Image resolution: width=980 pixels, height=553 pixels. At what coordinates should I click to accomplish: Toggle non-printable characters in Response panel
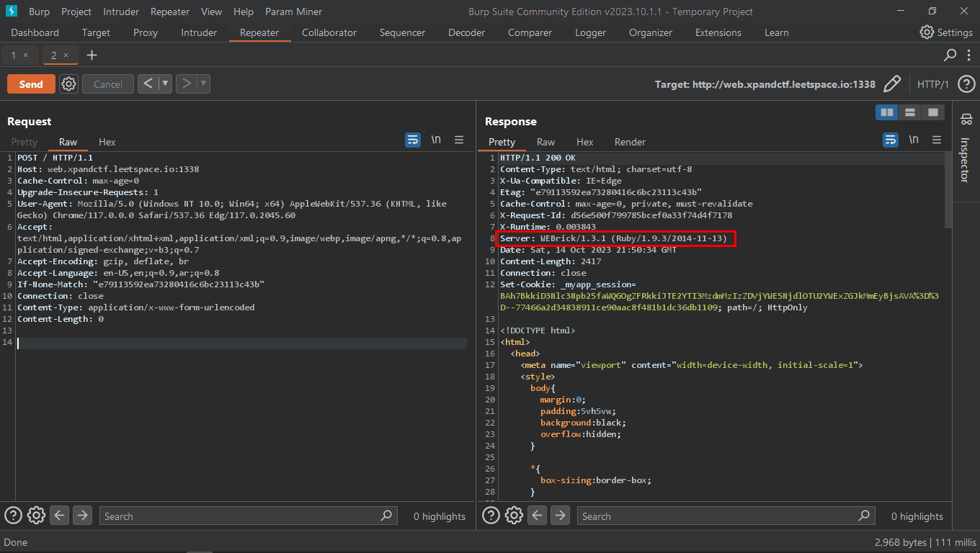914,140
